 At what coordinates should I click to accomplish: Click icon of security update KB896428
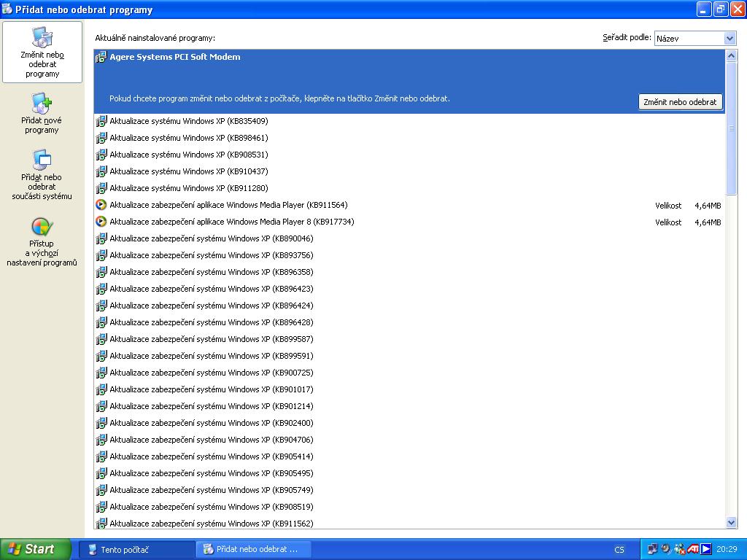[x=101, y=322]
